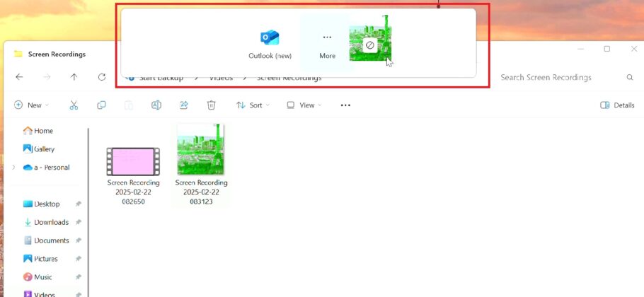Click the Delete trash icon
644x297 pixels.
(x=211, y=105)
